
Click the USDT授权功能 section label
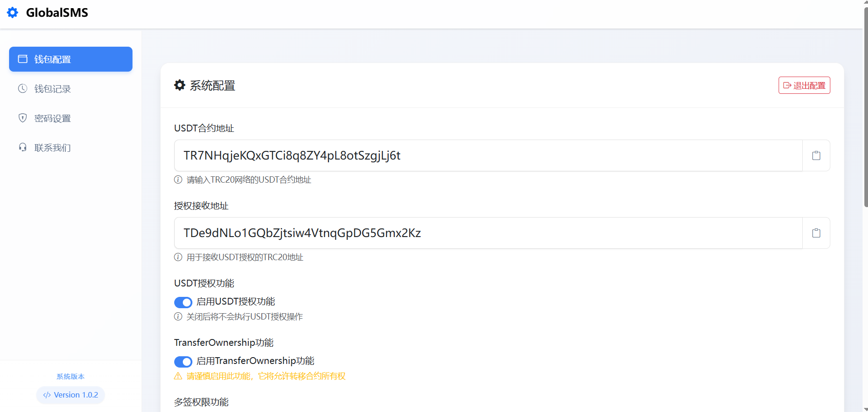click(204, 283)
